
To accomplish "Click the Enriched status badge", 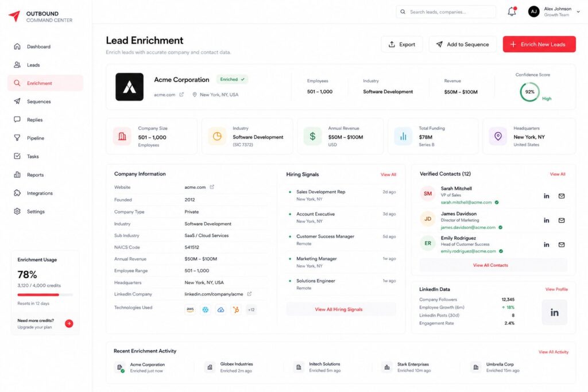I will click(x=232, y=79).
